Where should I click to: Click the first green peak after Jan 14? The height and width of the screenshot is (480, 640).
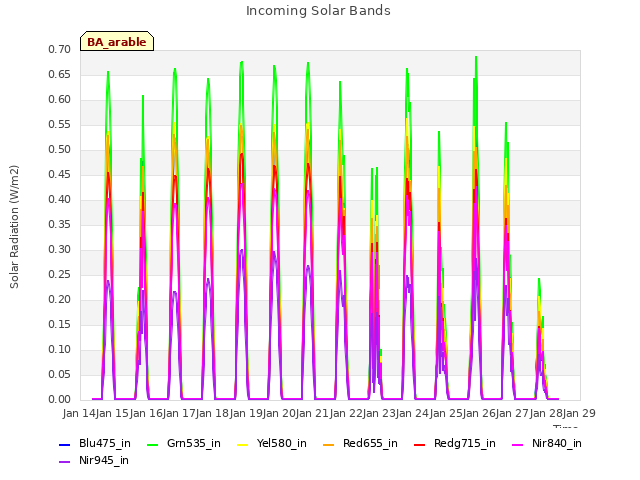[x=108, y=72]
